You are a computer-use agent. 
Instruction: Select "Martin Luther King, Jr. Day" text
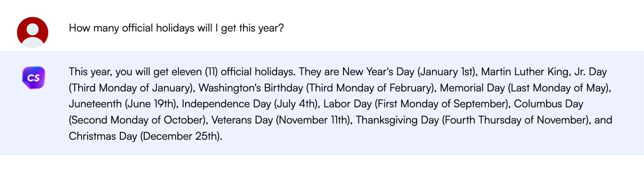(544, 72)
